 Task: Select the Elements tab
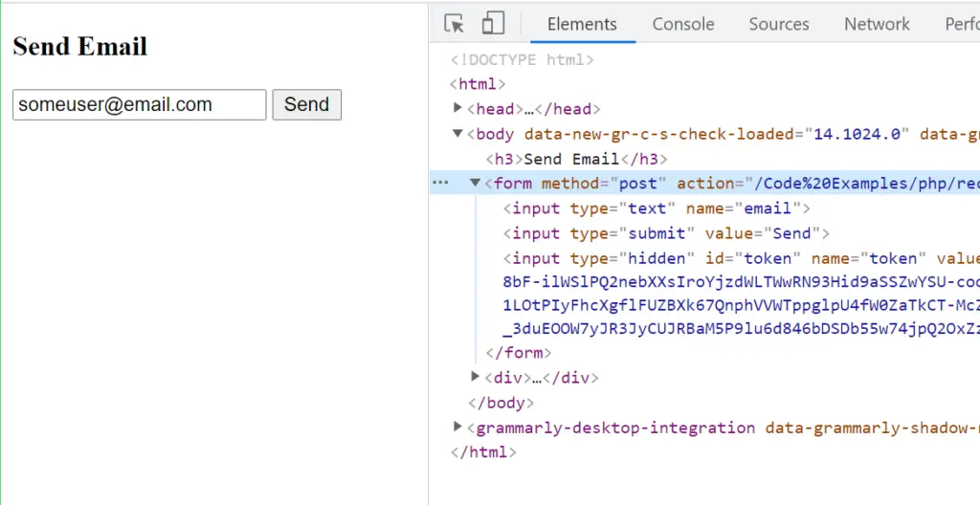(x=582, y=24)
